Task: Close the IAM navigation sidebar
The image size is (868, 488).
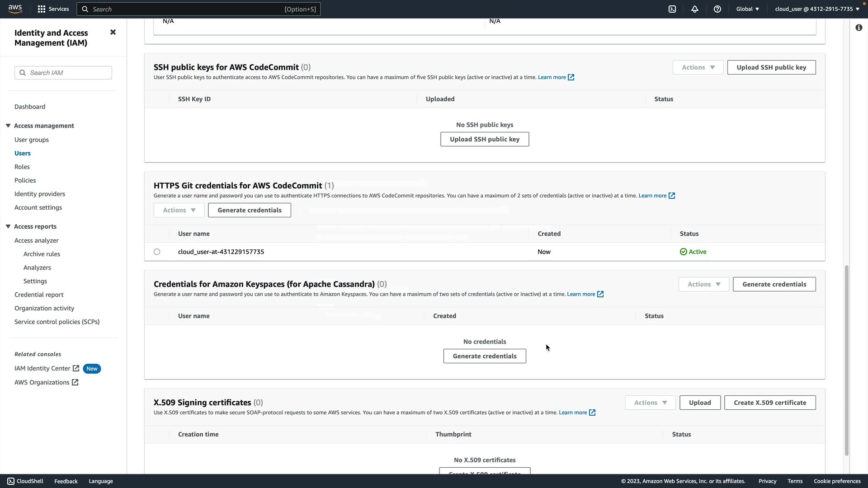Action: pos(113,32)
